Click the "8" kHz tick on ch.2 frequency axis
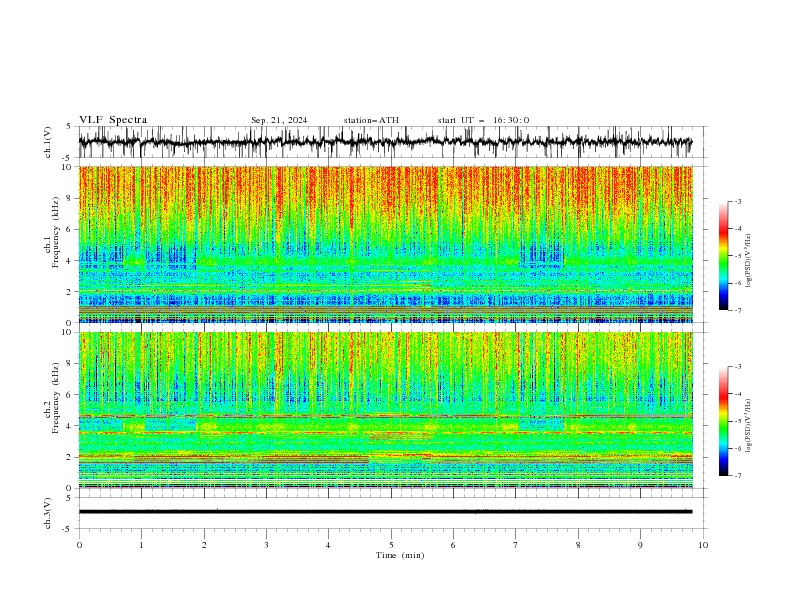The image size is (792, 612). pyautogui.click(x=69, y=363)
